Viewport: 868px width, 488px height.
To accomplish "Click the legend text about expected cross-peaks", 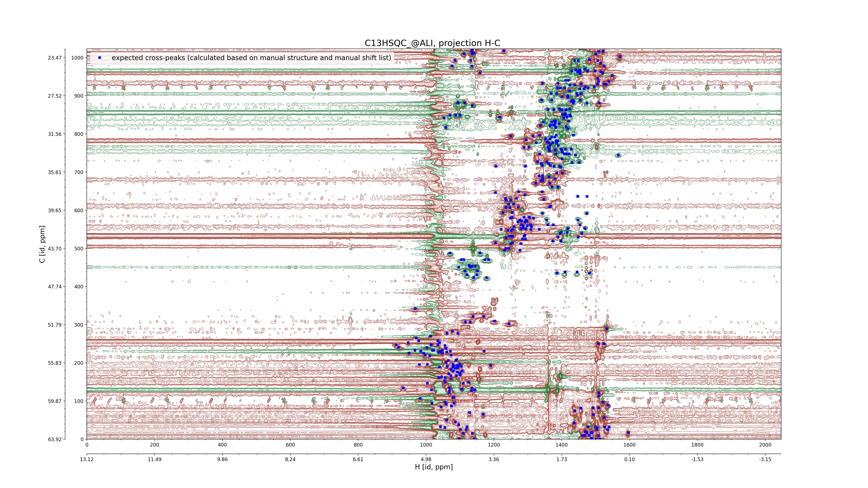I will pos(251,58).
